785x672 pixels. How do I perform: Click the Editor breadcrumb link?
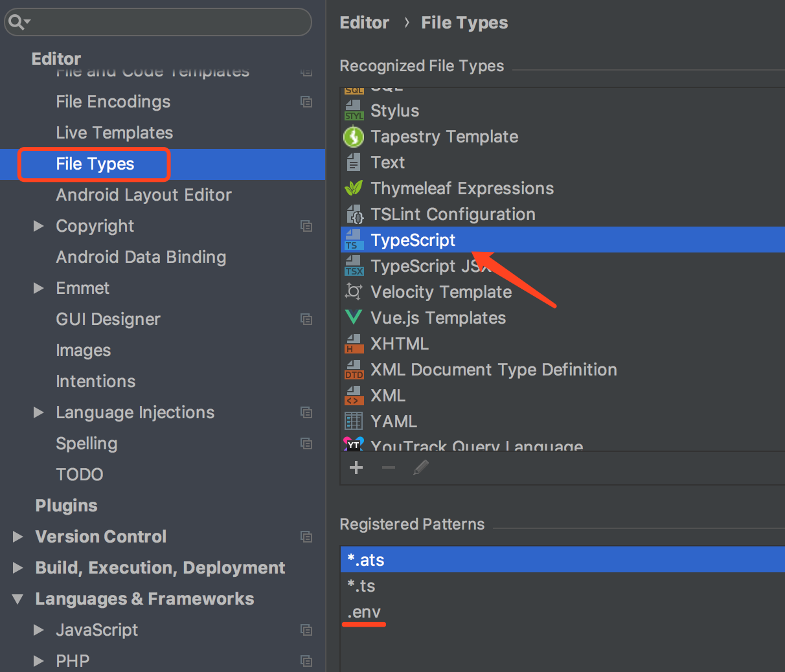[x=364, y=22]
